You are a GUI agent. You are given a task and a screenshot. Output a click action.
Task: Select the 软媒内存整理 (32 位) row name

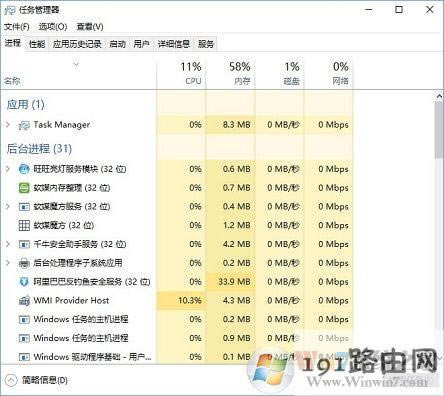click(x=72, y=188)
